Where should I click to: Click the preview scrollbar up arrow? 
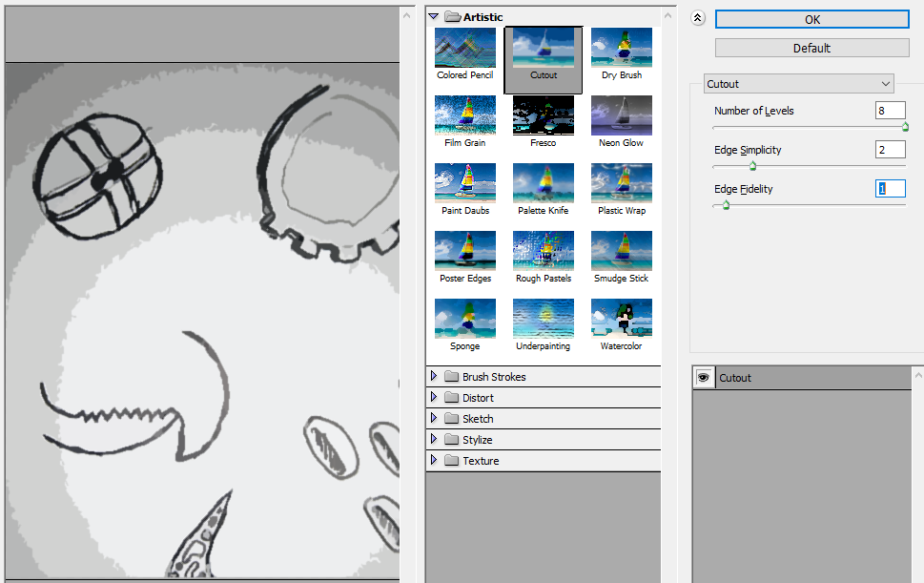[406, 15]
